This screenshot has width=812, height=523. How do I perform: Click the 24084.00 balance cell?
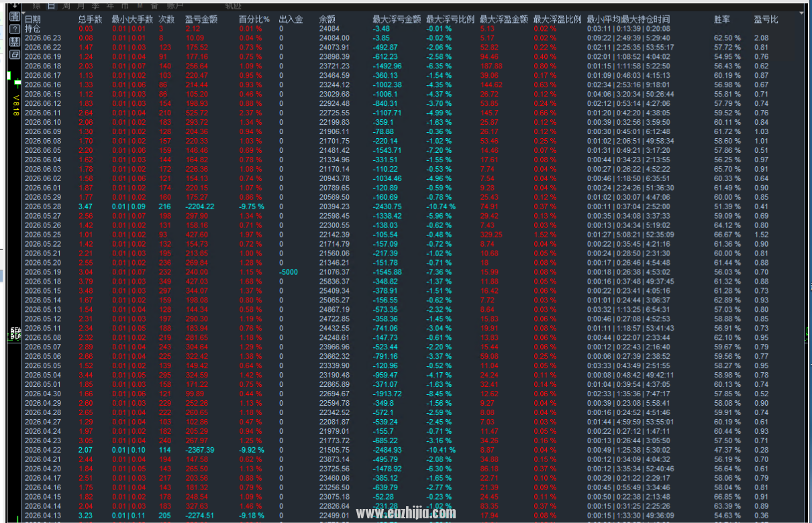334,38
